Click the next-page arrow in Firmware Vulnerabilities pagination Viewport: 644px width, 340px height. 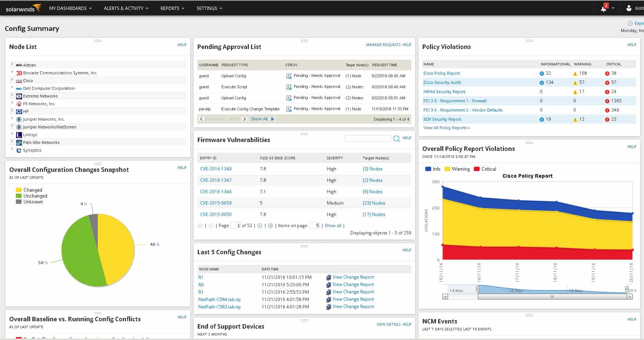260,226
